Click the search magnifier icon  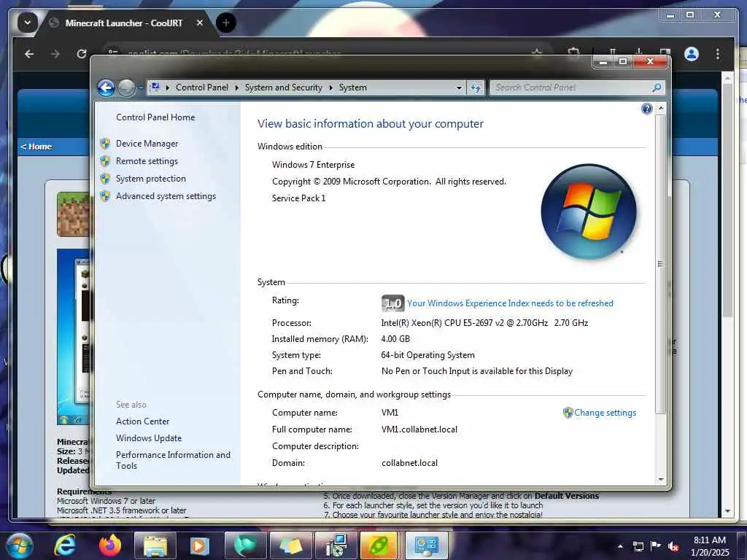pos(657,87)
